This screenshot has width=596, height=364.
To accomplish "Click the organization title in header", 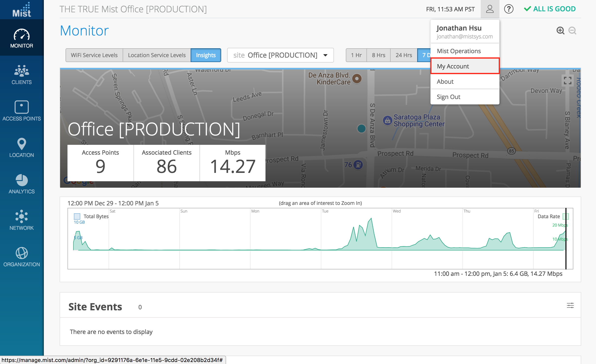I will tap(133, 9).
